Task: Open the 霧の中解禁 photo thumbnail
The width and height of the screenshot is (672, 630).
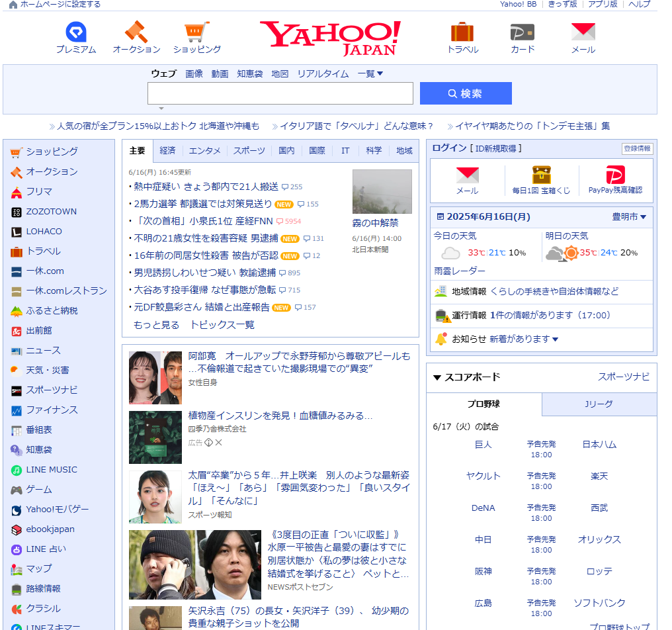Action: click(382, 191)
